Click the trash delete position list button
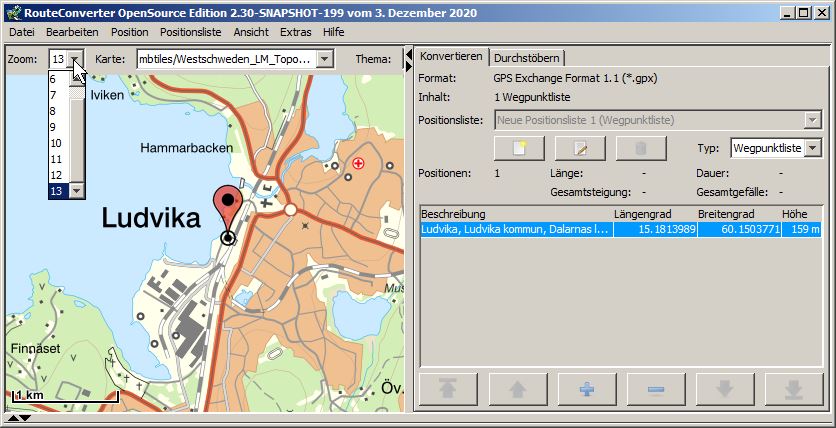Screen dimensions: 836x428 (642, 148)
